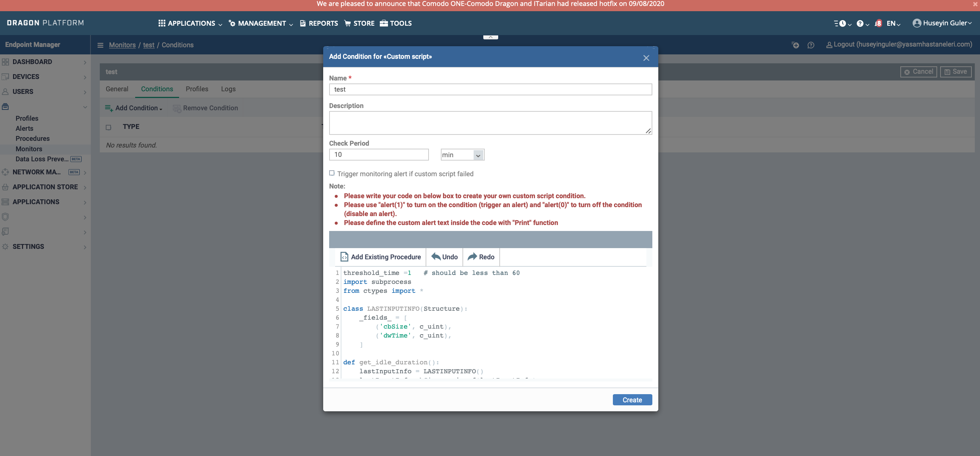Open the help question mark icon
This screenshot has width=980, height=456.
[860, 23]
